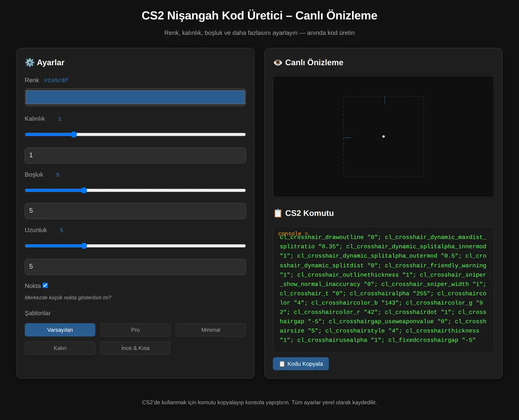Select the Varsayılan template
This screenshot has height=420, width=519.
pos(60,330)
